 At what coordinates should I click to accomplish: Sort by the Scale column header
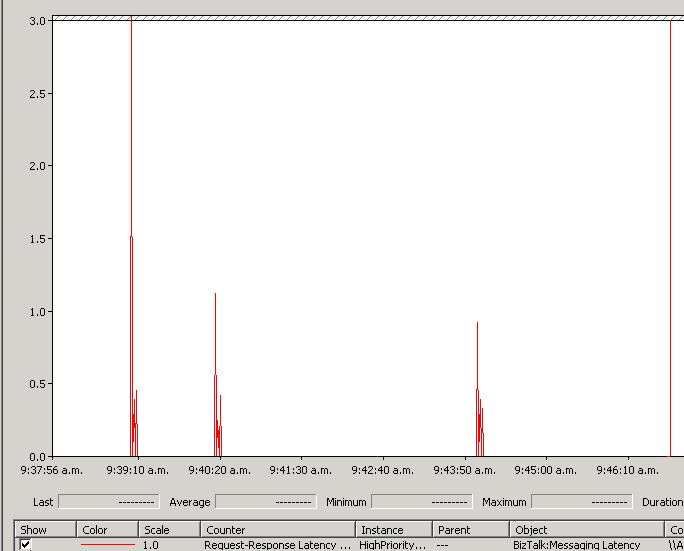170,530
